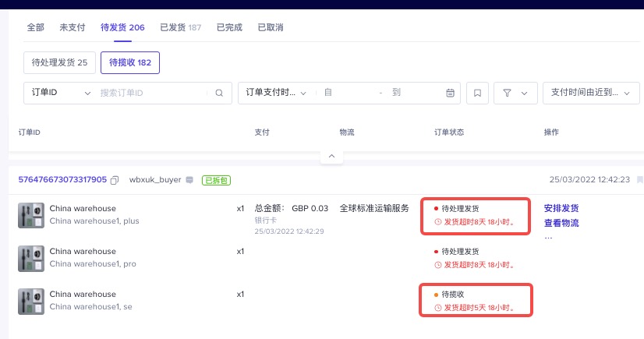Flag the order dated 25/03/2022 12:42:23
This screenshot has width=644, height=339.
point(639,180)
